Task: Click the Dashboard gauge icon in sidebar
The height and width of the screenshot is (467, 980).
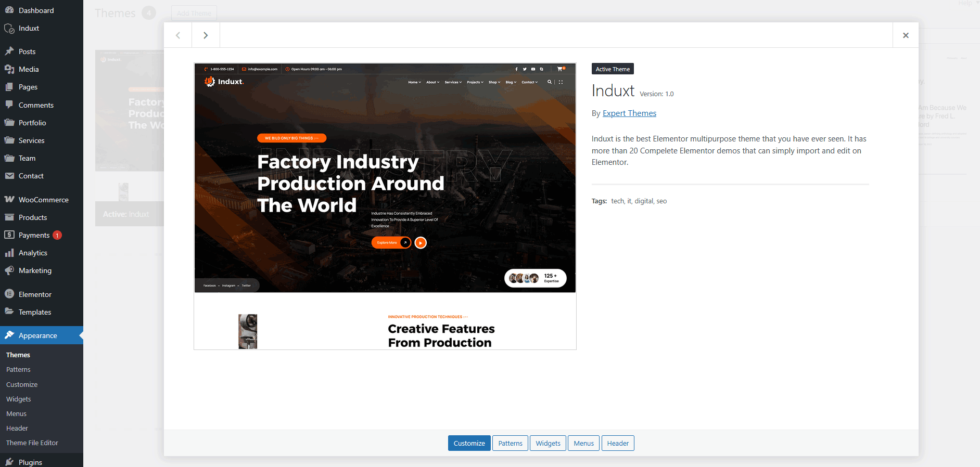Action: [9, 10]
